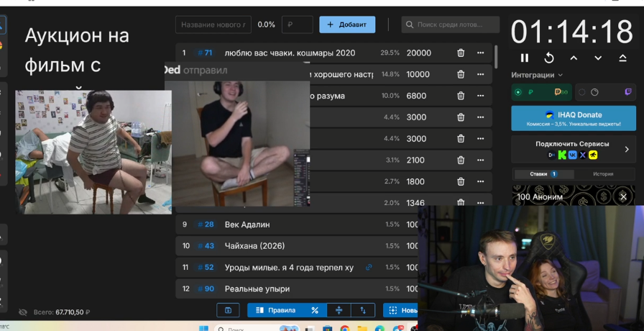Switch to the Ставки tab
This screenshot has height=331, width=644.
pos(543,174)
